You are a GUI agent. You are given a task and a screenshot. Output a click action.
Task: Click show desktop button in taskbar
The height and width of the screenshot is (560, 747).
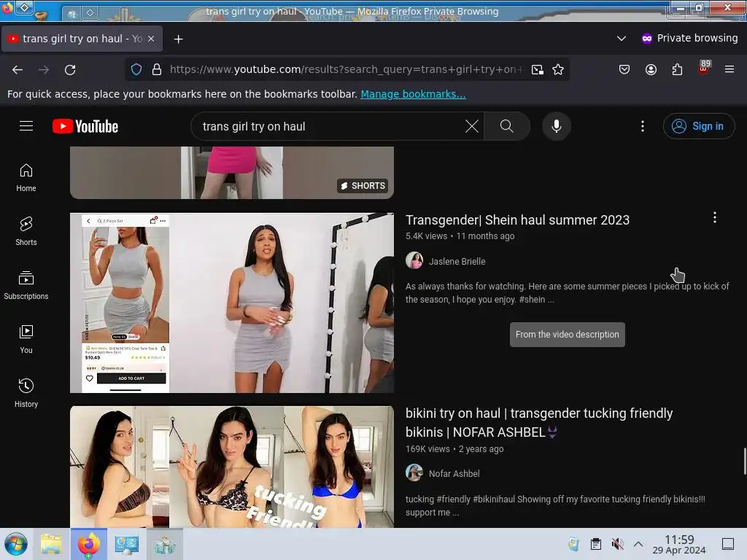728,544
